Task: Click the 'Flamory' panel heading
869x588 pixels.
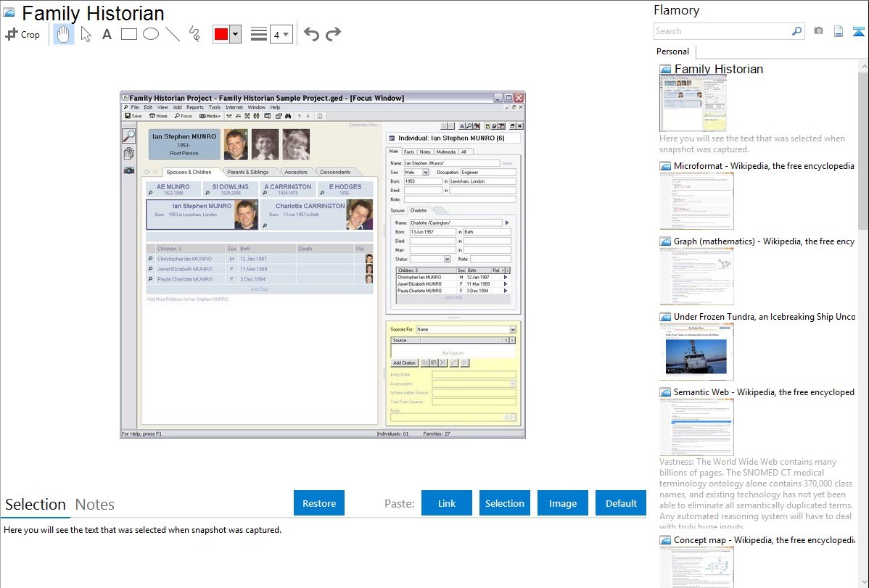Action: tap(677, 11)
